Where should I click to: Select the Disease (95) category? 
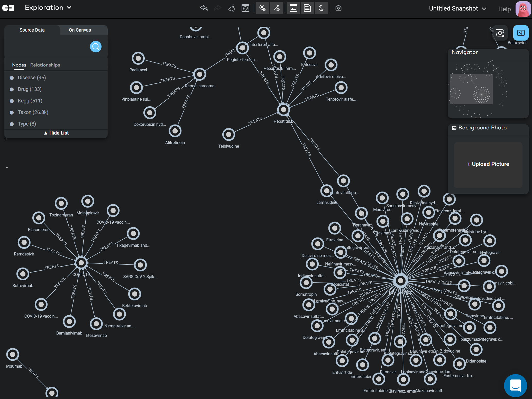click(x=32, y=78)
